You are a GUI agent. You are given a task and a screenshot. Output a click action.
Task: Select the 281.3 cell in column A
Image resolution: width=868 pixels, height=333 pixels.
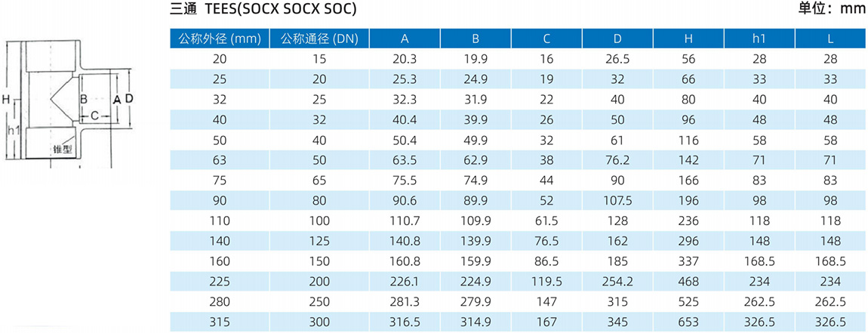[405, 302]
